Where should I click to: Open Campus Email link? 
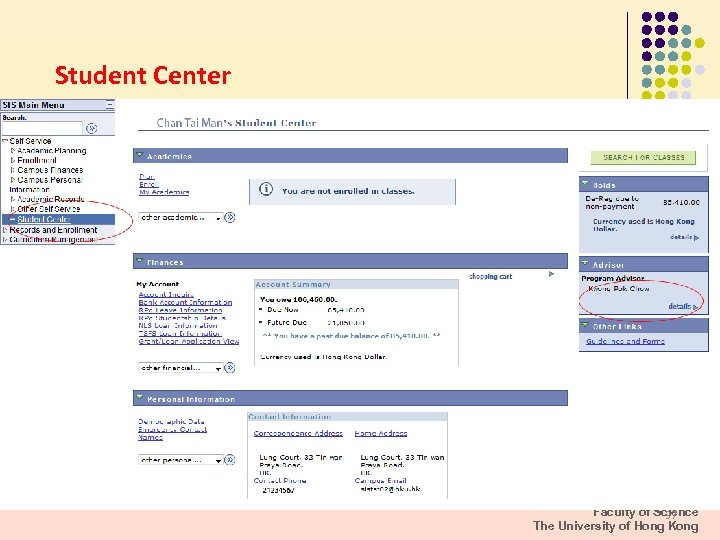(x=381, y=480)
